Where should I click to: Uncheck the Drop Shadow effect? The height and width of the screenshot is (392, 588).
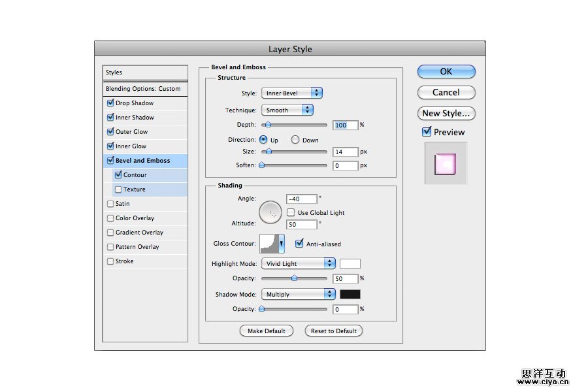[110, 103]
